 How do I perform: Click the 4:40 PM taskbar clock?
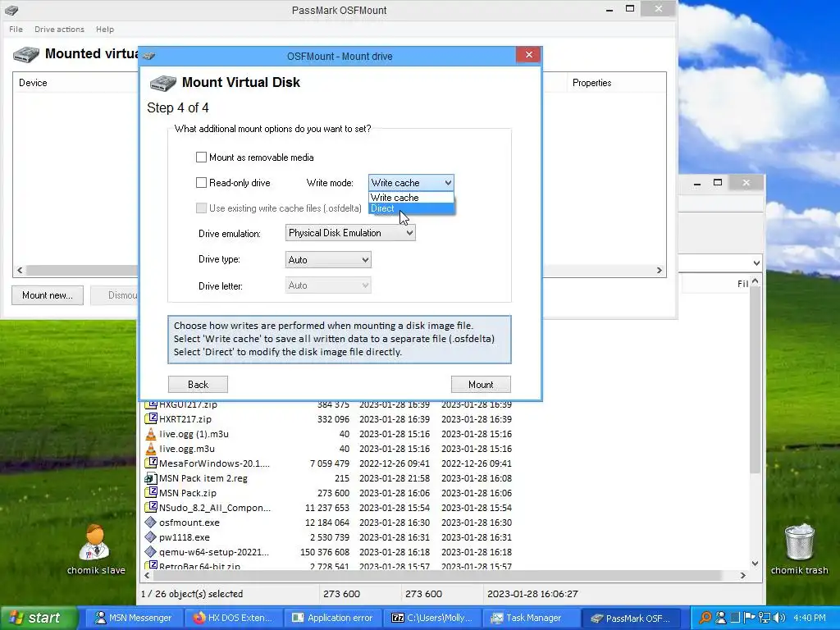[810, 618]
